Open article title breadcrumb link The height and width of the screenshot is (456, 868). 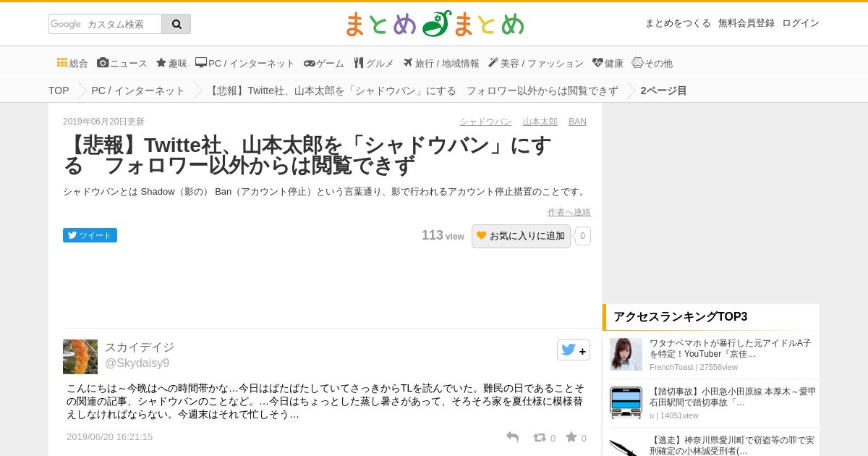pyautogui.click(x=412, y=90)
